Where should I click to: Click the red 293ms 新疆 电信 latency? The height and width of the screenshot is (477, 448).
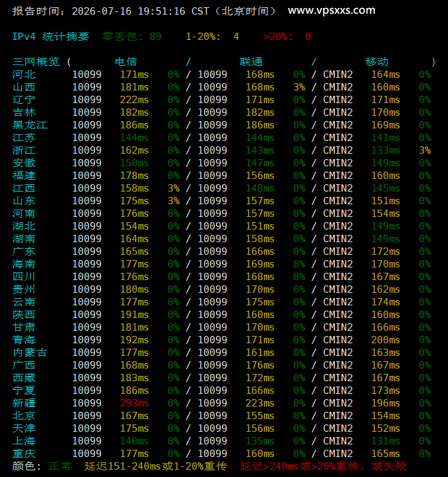134,403
